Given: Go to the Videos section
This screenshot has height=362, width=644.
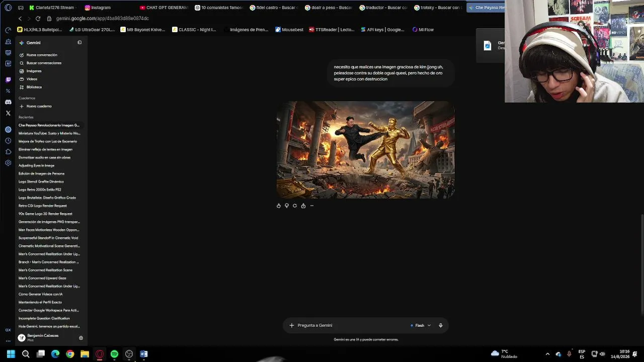Looking at the screenshot, I should click(32, 79).
